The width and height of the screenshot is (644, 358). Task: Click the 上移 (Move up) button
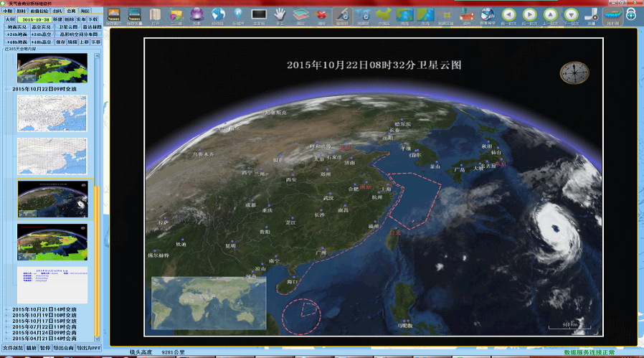pyautogui.click(x=84, y=42)
